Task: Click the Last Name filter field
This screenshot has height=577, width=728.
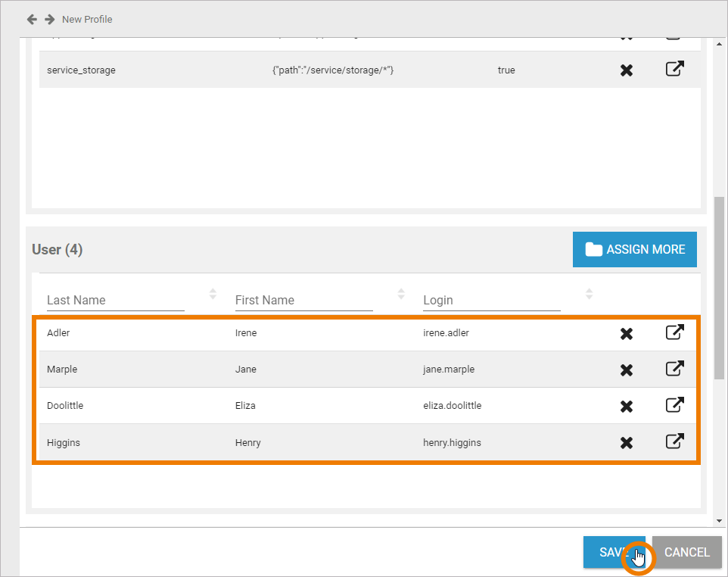Action: [x=115, y=301]
